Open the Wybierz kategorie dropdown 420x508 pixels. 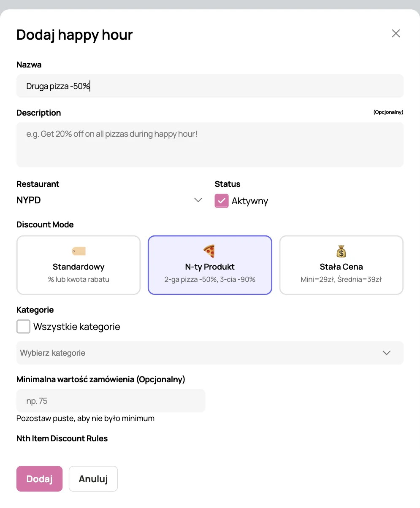210,353
